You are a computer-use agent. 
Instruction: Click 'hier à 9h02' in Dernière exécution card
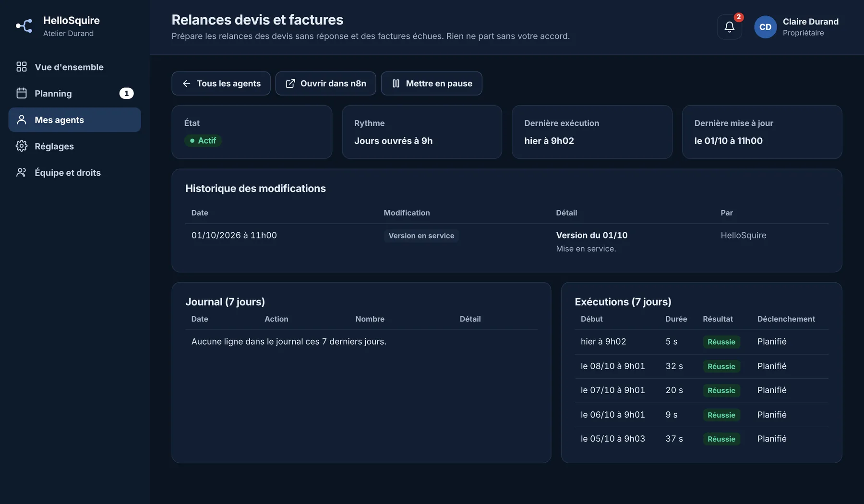point(549,141)
